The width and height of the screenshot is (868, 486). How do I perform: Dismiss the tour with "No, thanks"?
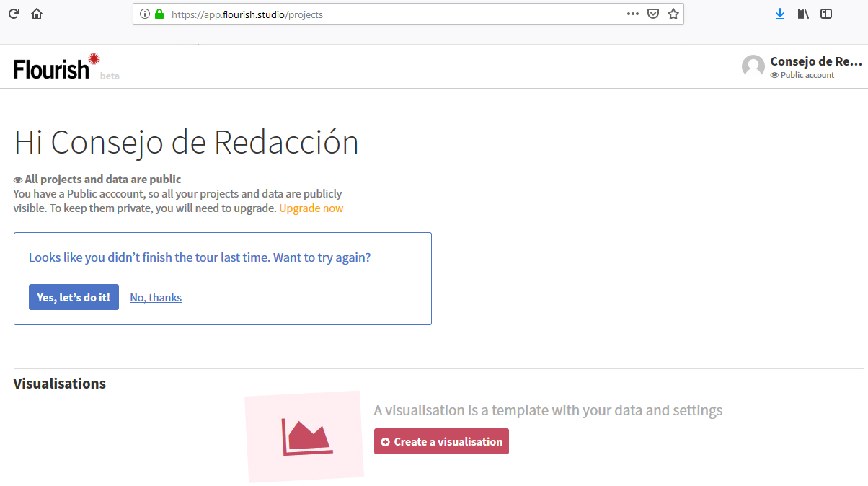coord(156,298)
